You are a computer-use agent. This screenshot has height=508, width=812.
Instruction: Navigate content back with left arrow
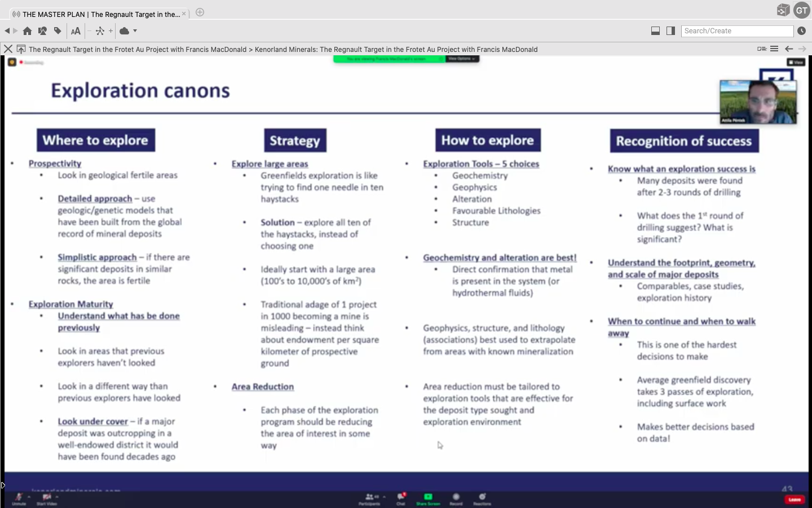click(x=789, y=49)
